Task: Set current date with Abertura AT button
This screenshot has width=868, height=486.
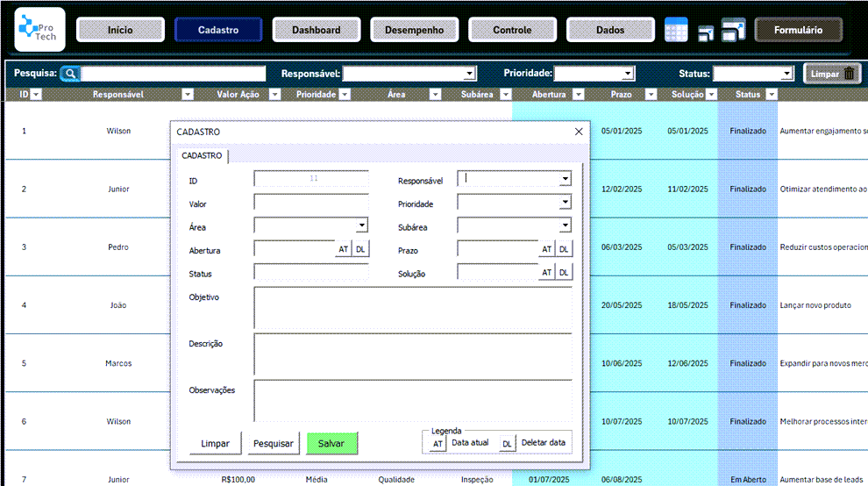Action: point(344,250)
